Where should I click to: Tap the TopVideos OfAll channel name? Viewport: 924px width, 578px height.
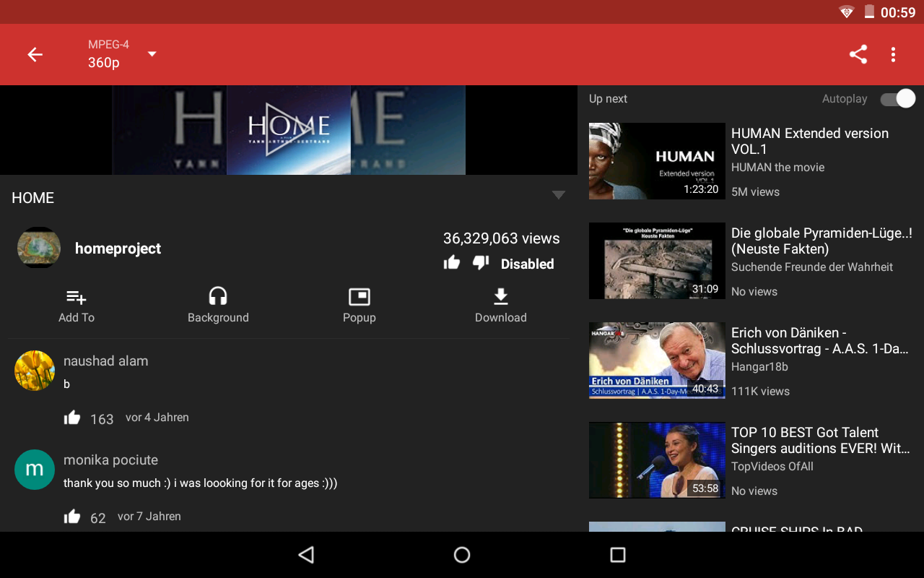[x=772, y=466]
